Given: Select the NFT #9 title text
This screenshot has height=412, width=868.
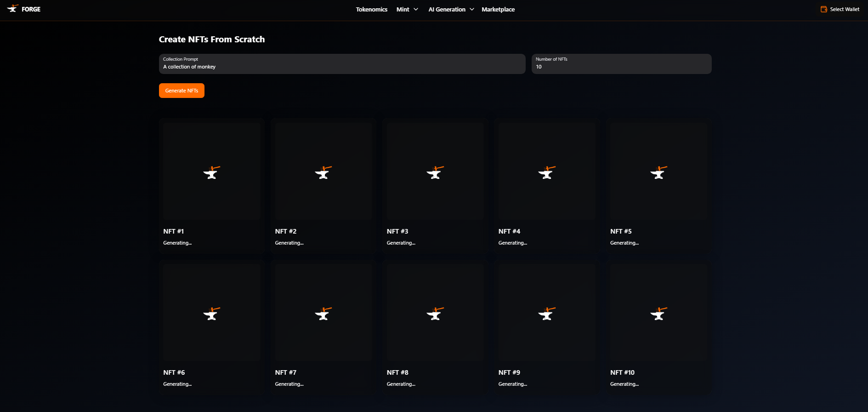Looking at the screenshot, I should [509, 372].
